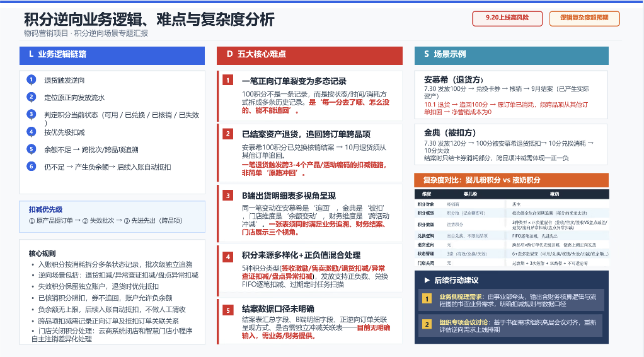Click the 逻辑复杂度超预期 tag
Image resolution: width=644 pixels, height=357 pixels.
point(584,18)
